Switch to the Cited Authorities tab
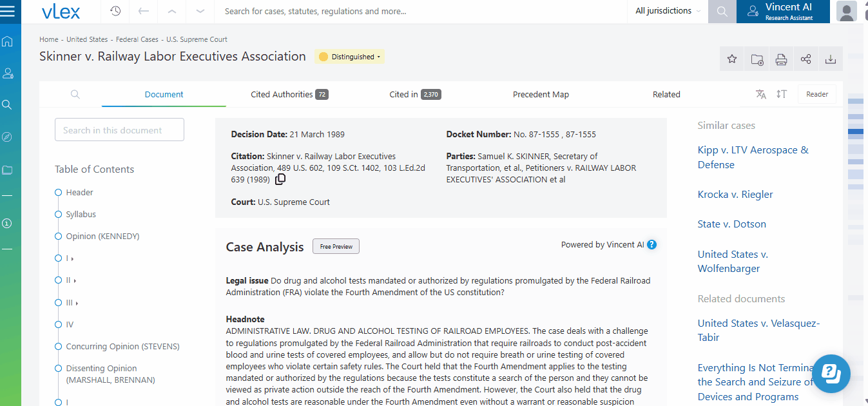The height and width of the screenshot is (406, 868). 289,94
